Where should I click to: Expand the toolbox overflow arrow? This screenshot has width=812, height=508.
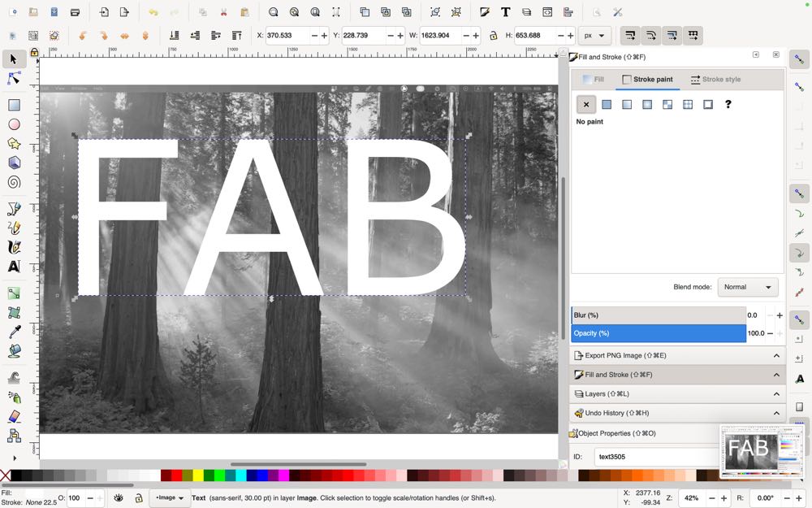tap(15, 458)
